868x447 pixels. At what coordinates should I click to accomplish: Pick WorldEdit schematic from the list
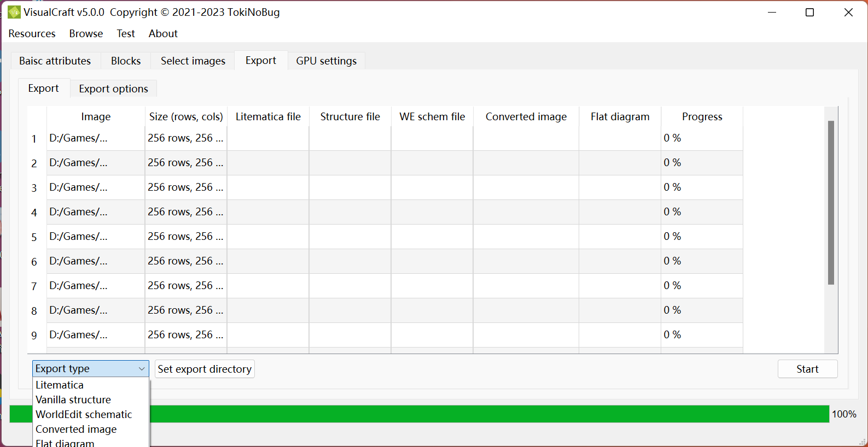84,415
